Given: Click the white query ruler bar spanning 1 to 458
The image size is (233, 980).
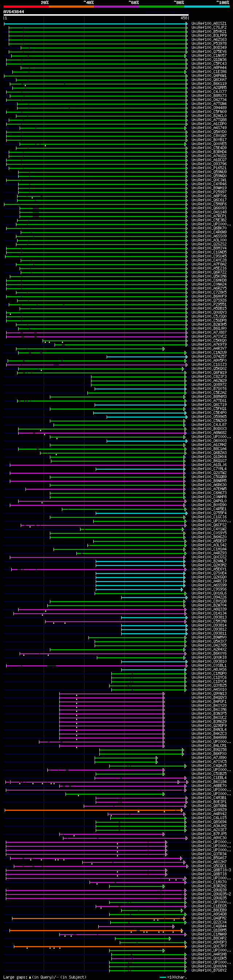Looking at the screenshot, I should (96, 15).
